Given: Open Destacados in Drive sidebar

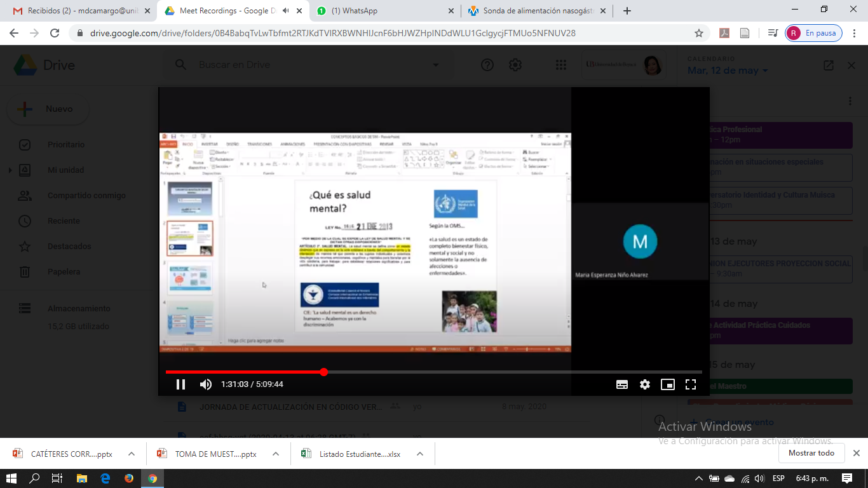Looking at the screenshot, I should [x=69, y=247].
